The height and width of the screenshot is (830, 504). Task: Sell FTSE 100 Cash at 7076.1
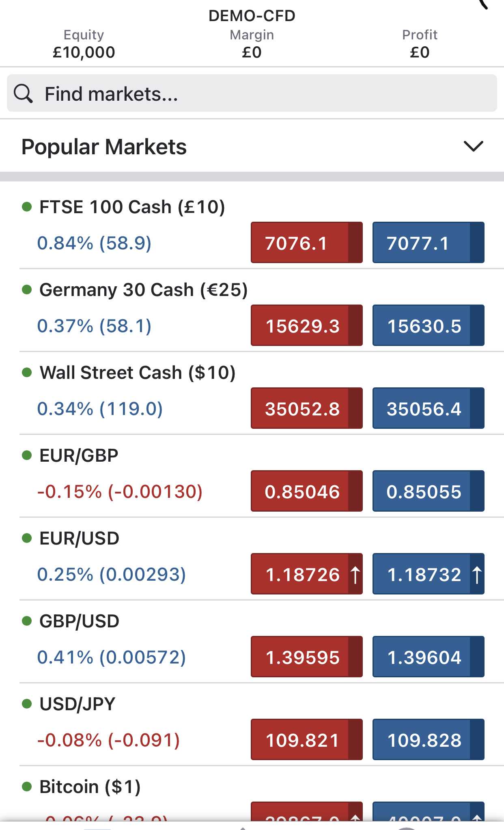click(307, 242)
